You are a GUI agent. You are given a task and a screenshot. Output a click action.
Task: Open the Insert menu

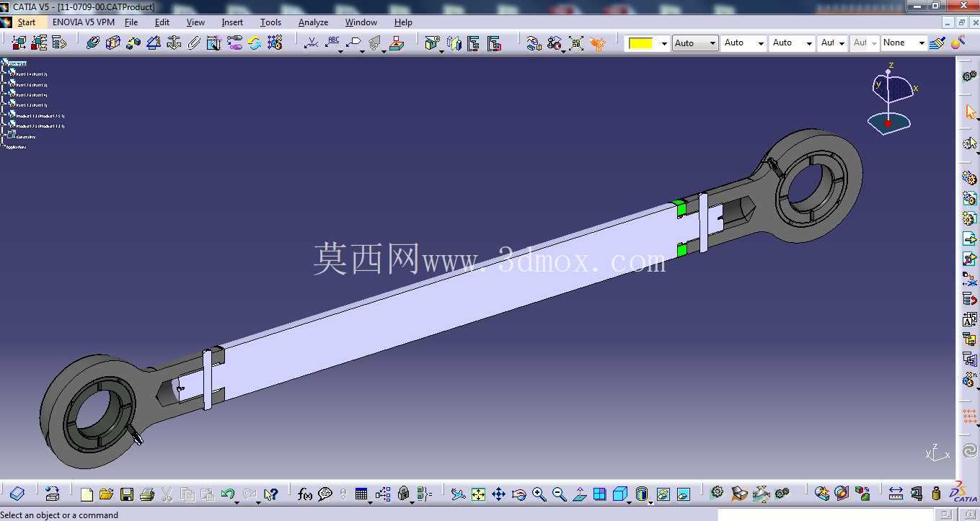point(232,22)
